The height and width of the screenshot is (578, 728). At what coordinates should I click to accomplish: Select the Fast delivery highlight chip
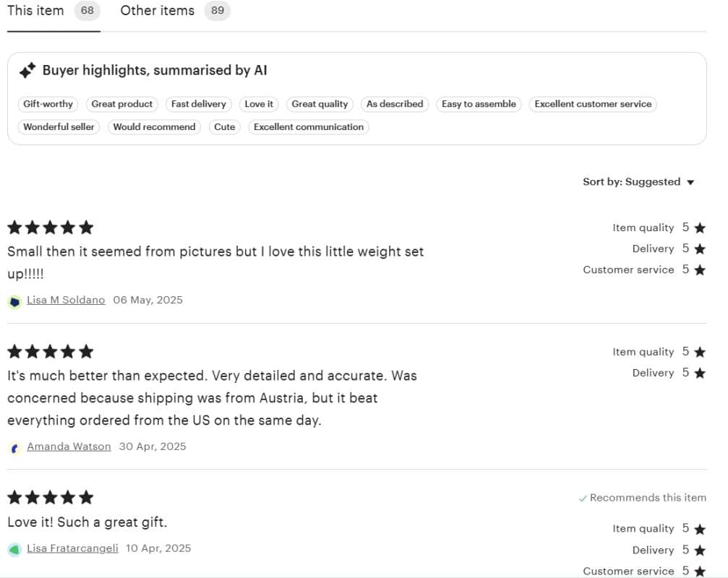click(x=198, y=104)
